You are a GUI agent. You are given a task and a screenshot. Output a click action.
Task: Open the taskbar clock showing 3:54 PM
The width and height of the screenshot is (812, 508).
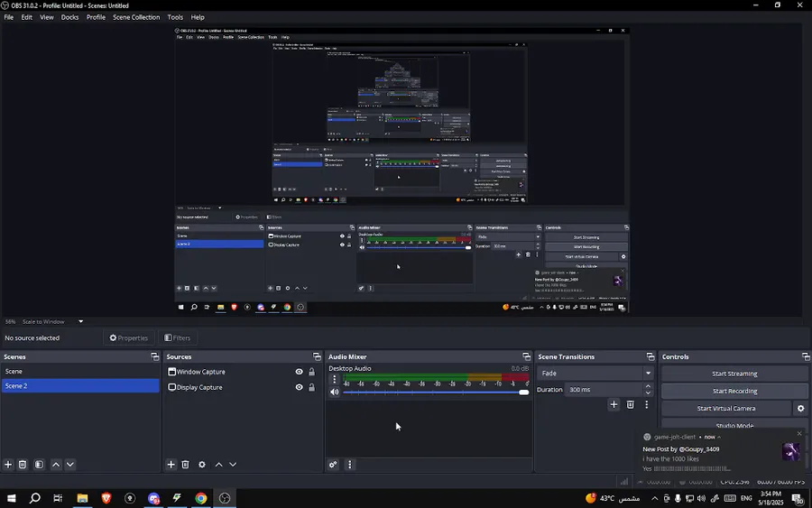[x=771, y=498]
